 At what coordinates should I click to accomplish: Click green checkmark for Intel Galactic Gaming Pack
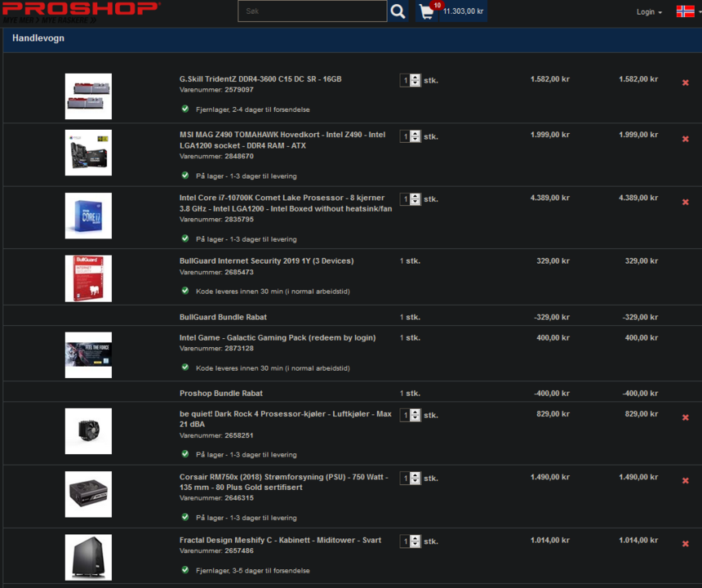[x=185, y=367]
